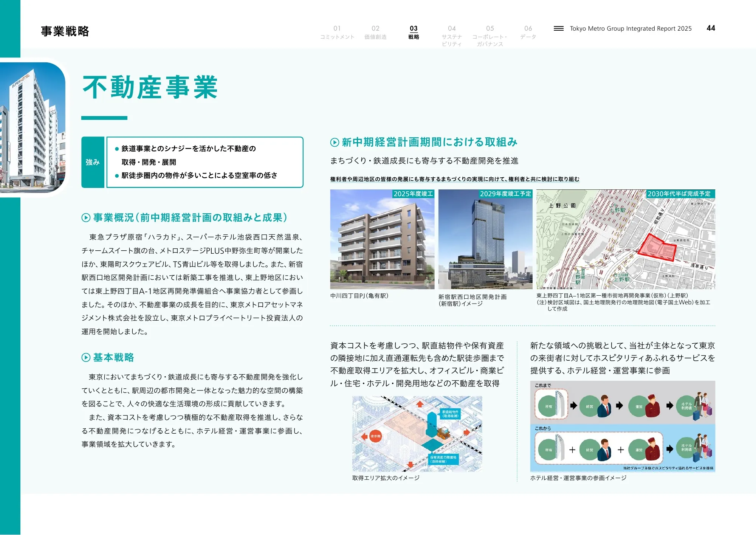The height and width of the screenshot is (535, 756).
Task: Click the 鉄道事業とのシナジー bullet text
Action: (x=188, y=155)
